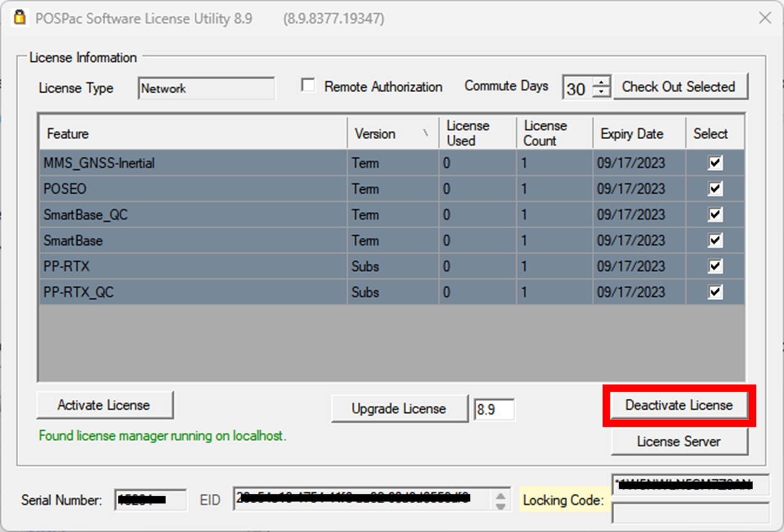Click the Term version cell for POSEO
Viewport: 784px width, 532px height.
(x=393, y=189)
